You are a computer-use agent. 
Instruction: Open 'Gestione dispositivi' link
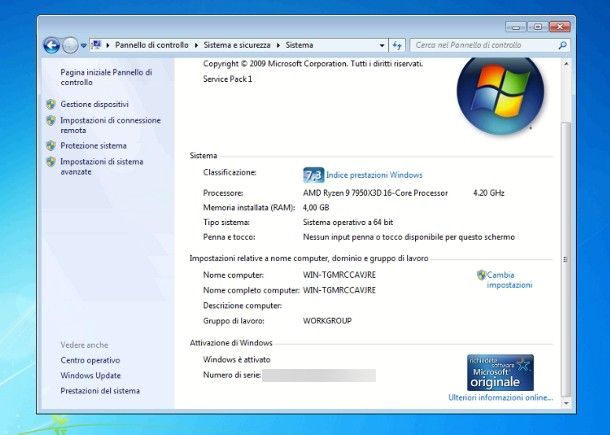95,104
